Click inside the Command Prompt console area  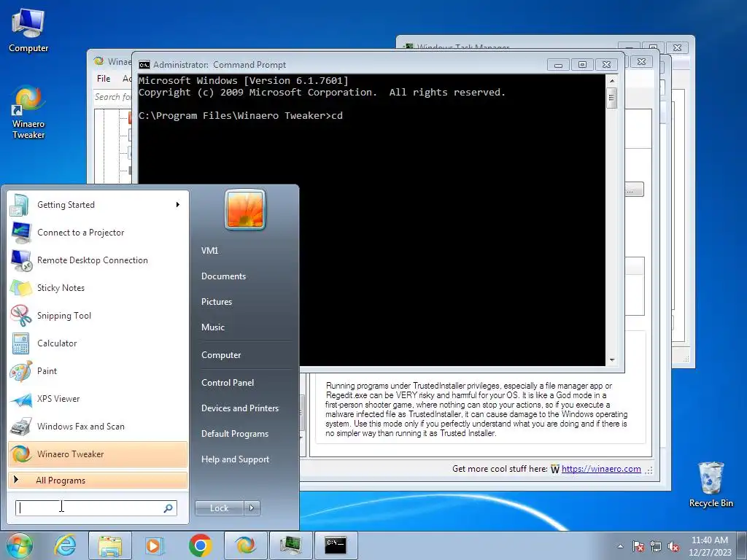371,220
